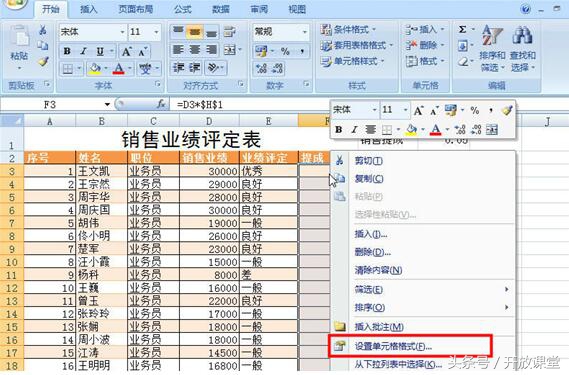569x375 pixels.
Task: Switch to the 页面布局 ribbon tab
Action: pyautogui.click(x=136, y=9)
